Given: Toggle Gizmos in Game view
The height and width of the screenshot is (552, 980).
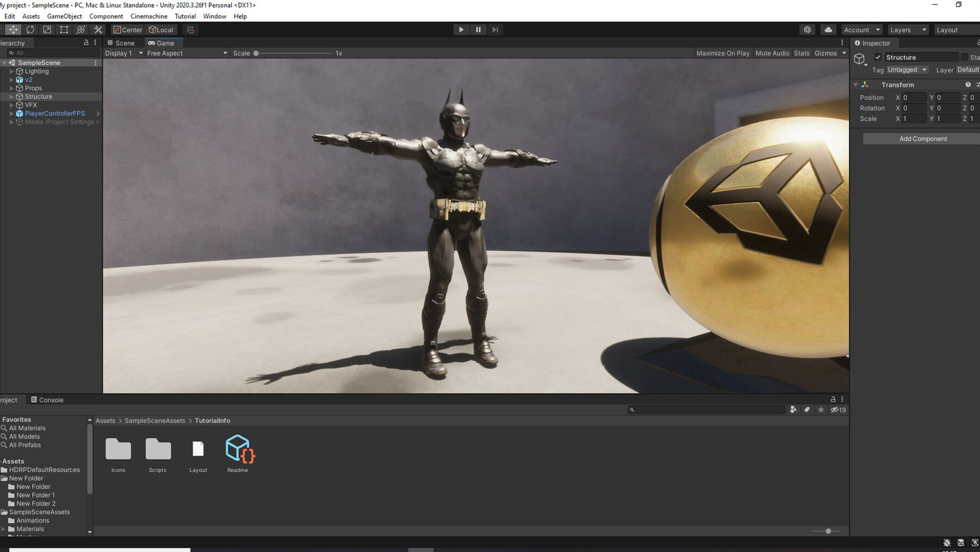Looking at the screenshot, I should 825,53.
